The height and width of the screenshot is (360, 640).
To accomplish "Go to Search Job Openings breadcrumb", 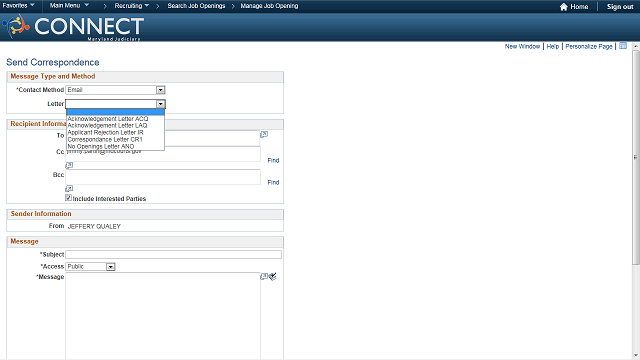I will 196,6.
